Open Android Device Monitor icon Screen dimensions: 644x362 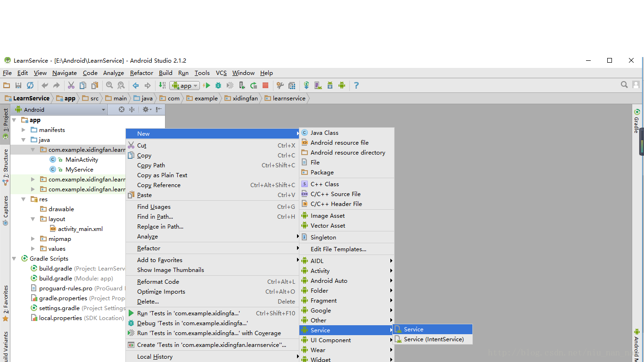pos(342,85)
